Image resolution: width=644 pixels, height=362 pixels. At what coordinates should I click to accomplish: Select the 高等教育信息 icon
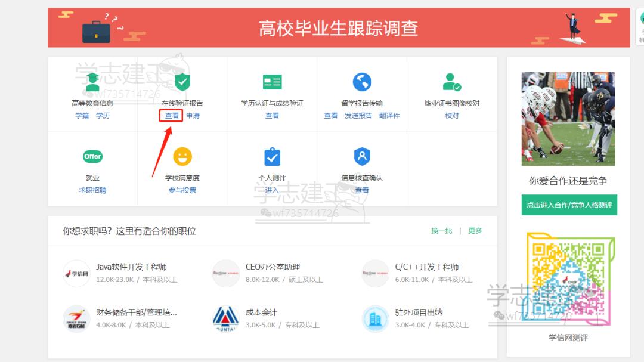pos(92,82)
